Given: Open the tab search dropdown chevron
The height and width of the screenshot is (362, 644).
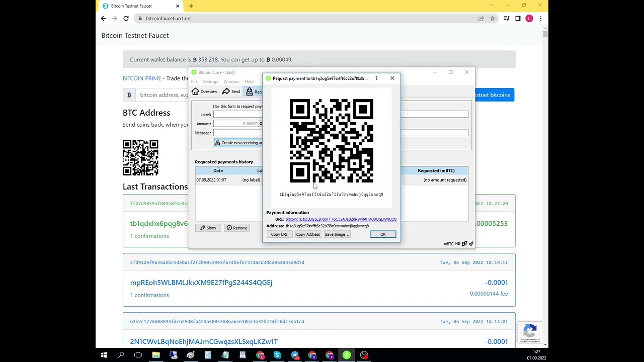Looking at the screenshot, I should [x=491, y=6].
